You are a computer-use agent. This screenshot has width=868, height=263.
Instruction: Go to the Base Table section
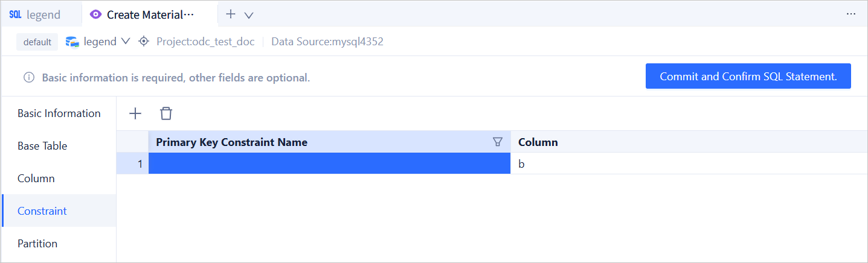pos(42,146)
